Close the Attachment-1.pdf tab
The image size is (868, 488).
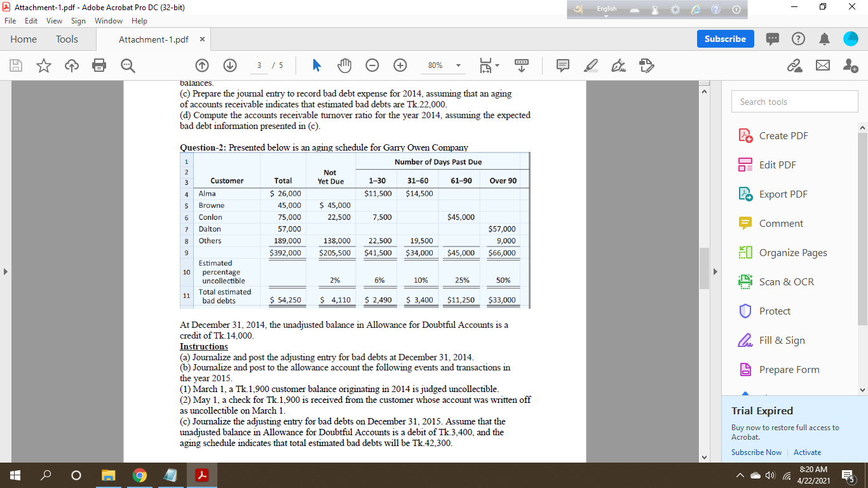click(201, 39)
